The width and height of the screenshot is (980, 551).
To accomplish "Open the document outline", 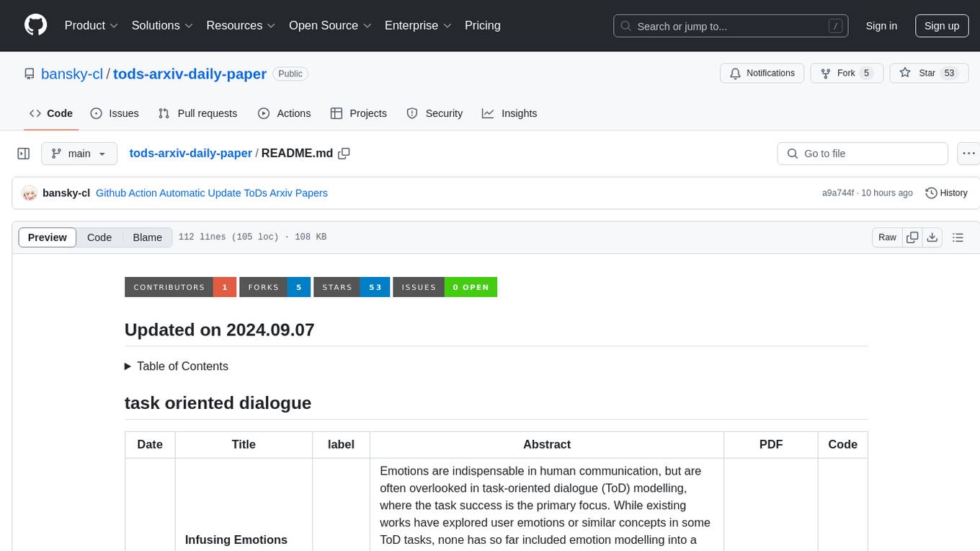I will pos(958,237).
